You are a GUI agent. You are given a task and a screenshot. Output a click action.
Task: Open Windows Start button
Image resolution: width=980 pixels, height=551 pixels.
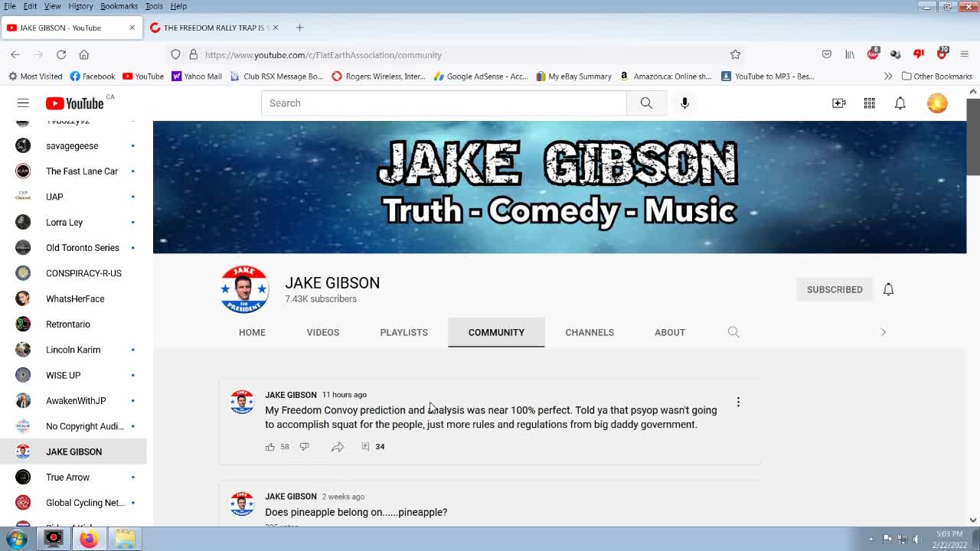(16, 539)
